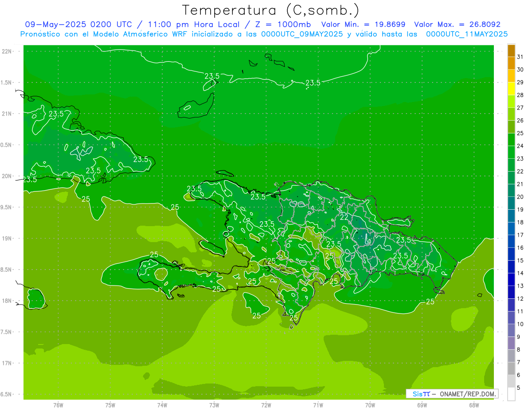Screen dimensions: 532x411
Task: Click the blue legend swatch between 16 and 17
Action: [x=511, y=242]
